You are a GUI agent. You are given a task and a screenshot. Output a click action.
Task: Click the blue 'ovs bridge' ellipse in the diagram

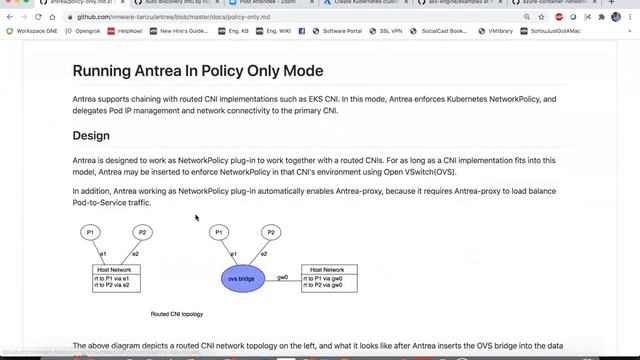[x=243, y=279]
